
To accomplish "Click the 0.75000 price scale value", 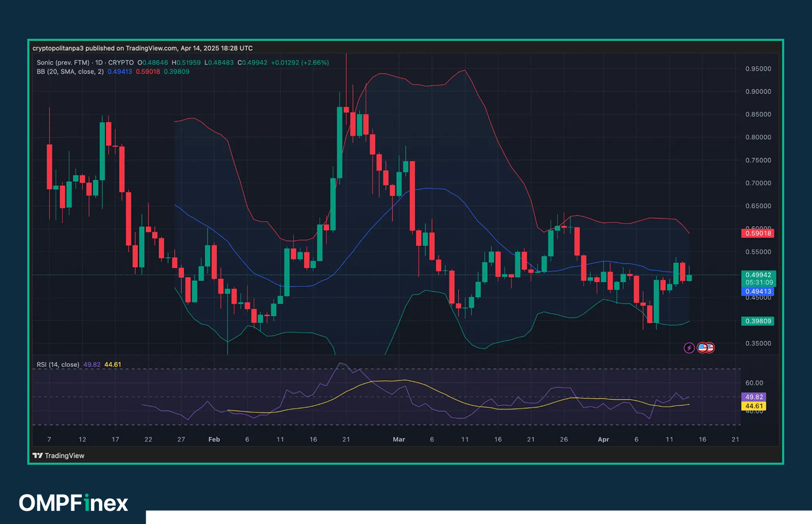I will pyautogui.click(x=758, y=160).
